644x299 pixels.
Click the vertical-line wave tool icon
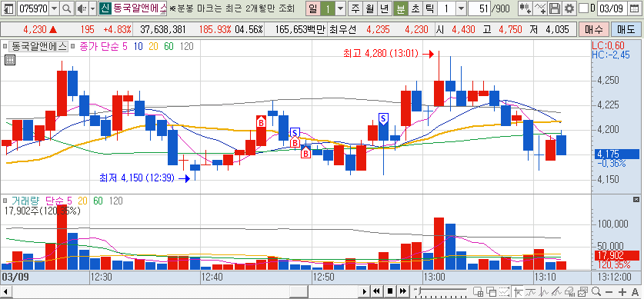pos(544,291)
